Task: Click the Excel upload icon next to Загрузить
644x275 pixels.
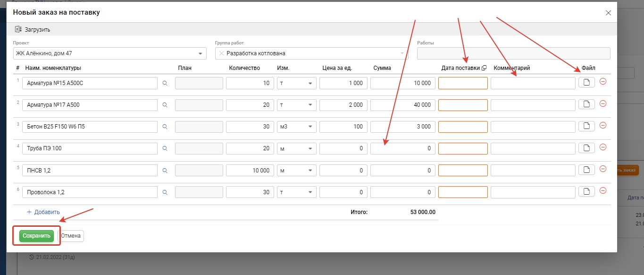Action: click(x=18, y=29)
